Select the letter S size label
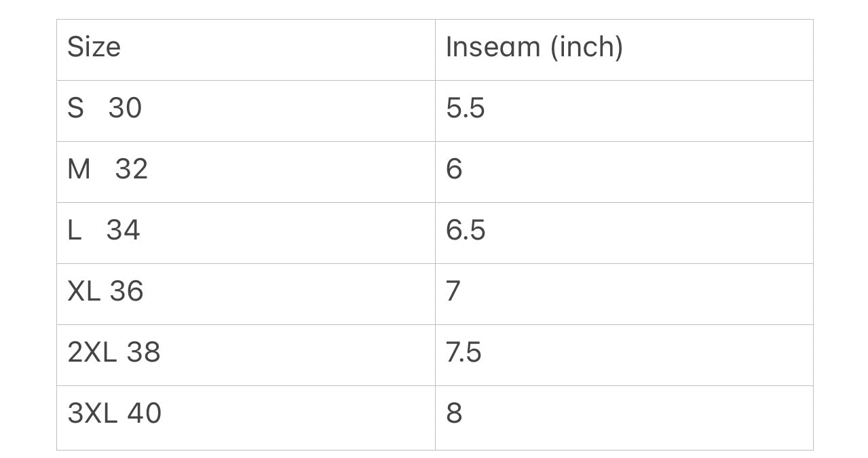Viewport: 868px width, 458px height. click(75, 109)
